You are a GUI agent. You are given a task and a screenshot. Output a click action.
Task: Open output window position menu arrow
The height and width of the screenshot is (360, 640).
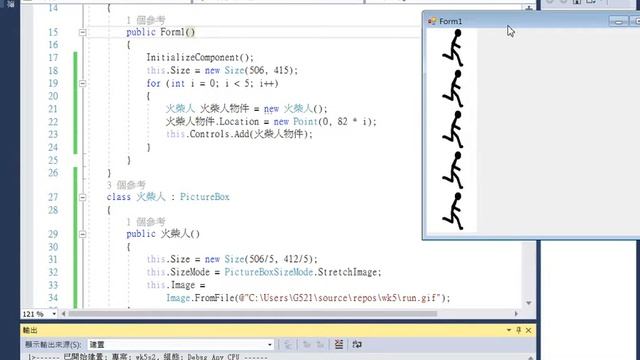[x=509, y=330]
